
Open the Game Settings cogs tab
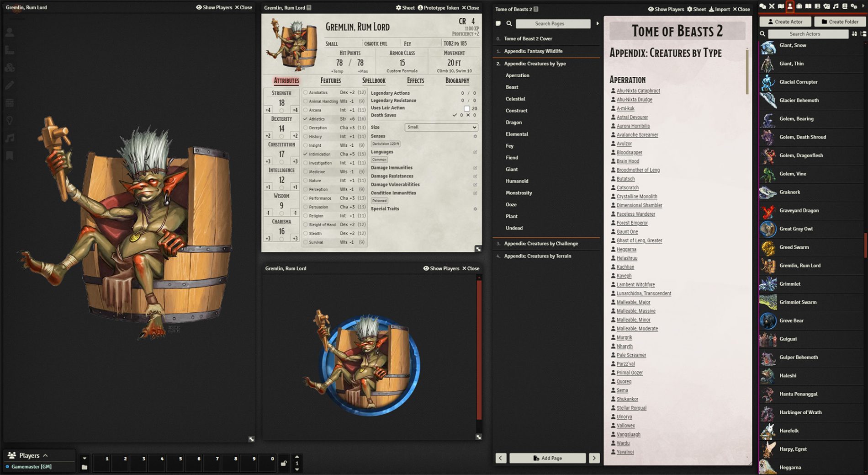(854, 6)
